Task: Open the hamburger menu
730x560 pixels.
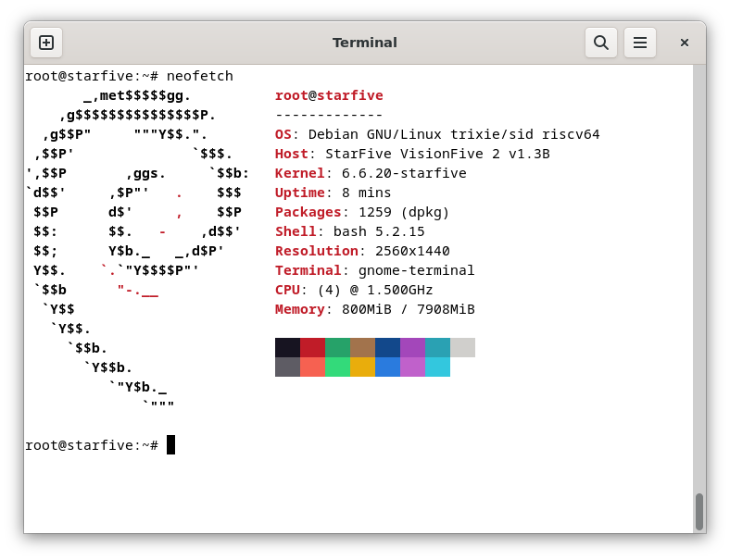Action: pyautogui.click(x=640, y=43)
